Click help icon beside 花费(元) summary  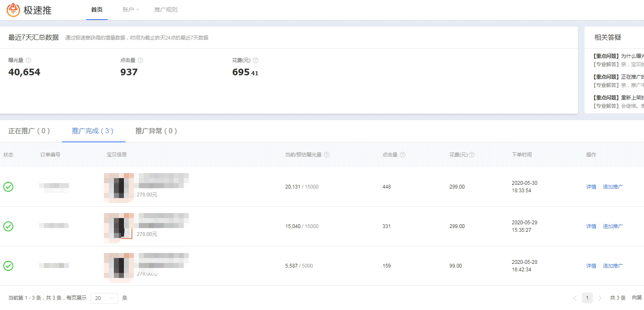256,60
